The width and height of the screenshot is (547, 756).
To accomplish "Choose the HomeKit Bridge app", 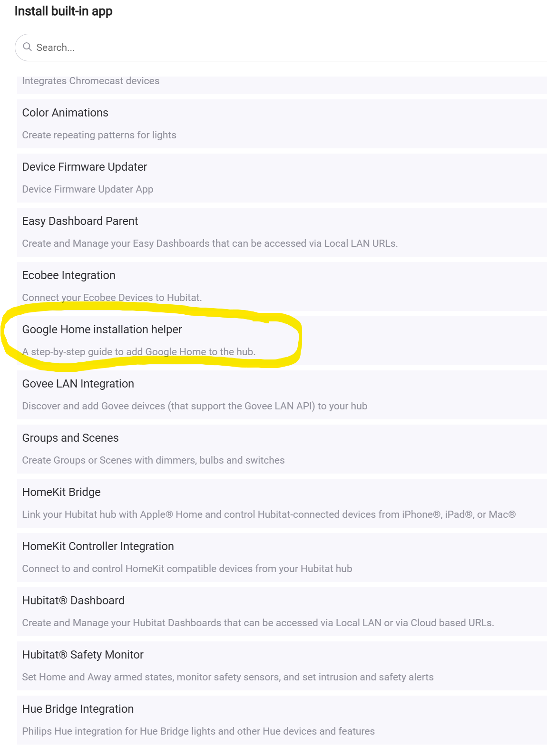I will coord(282,503).
